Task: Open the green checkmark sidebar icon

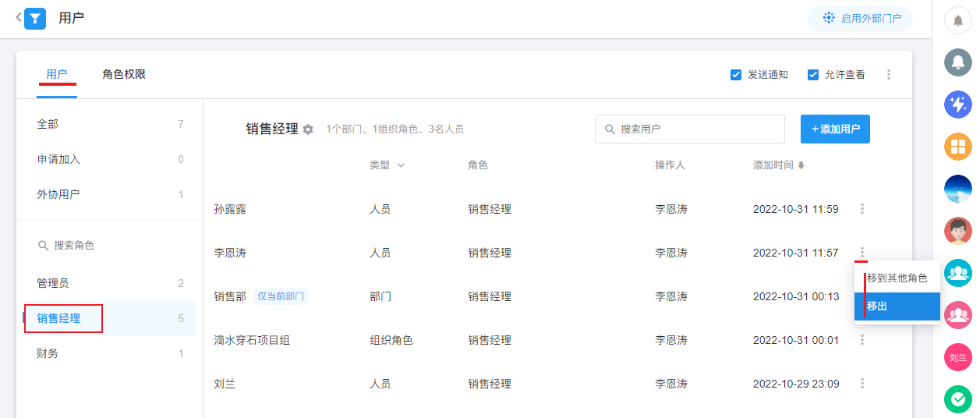Action: point(958,399)
